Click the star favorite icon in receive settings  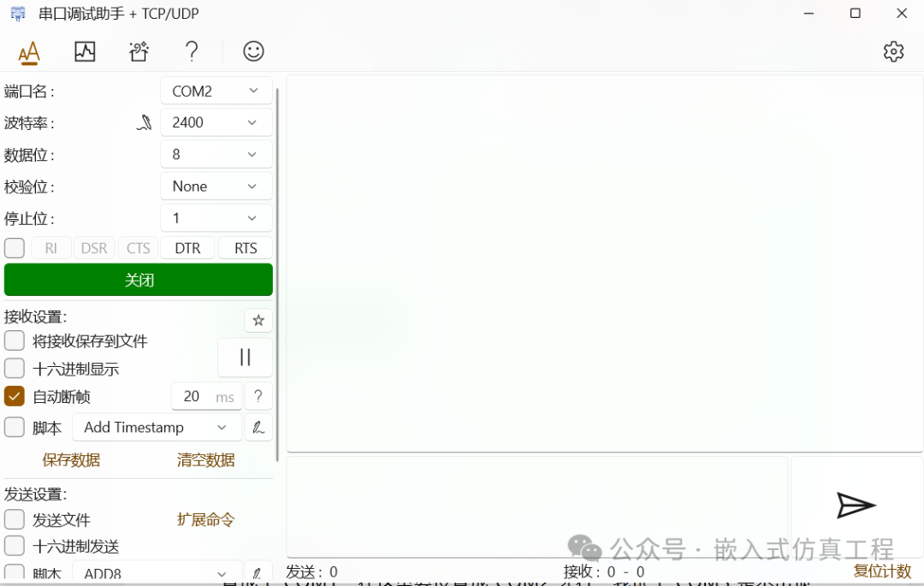coord(258,321)
